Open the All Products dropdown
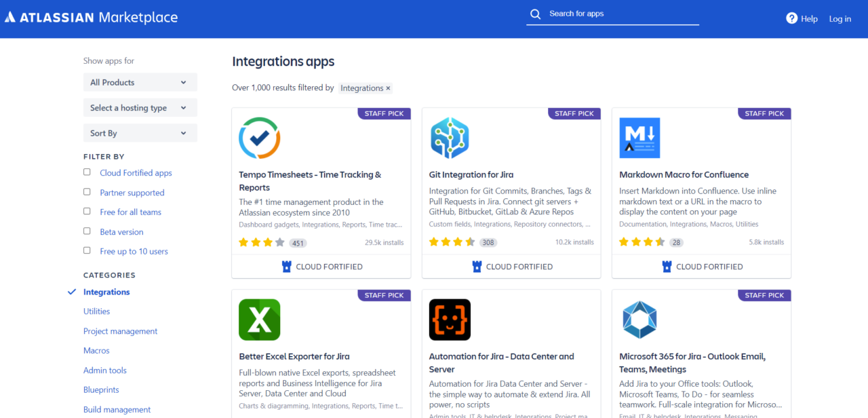The height and width of the screenshot is (418, 868). tap(140, 81)
